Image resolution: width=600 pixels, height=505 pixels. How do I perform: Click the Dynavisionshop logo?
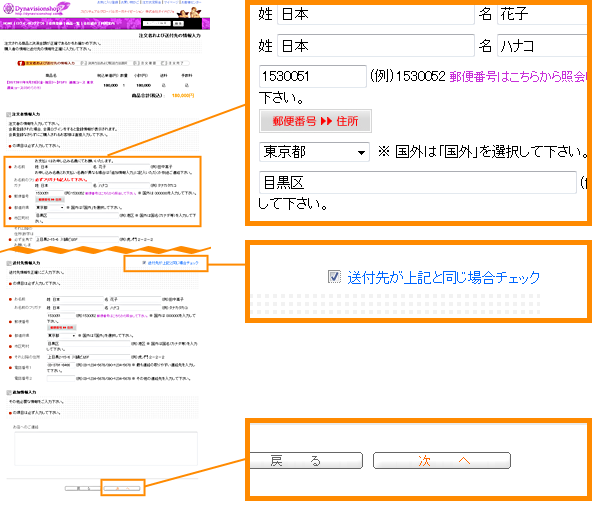click(35, 9)
